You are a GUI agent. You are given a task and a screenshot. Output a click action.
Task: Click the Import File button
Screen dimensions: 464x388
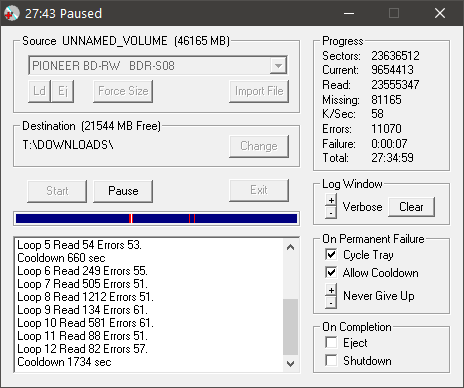(259, 91)
